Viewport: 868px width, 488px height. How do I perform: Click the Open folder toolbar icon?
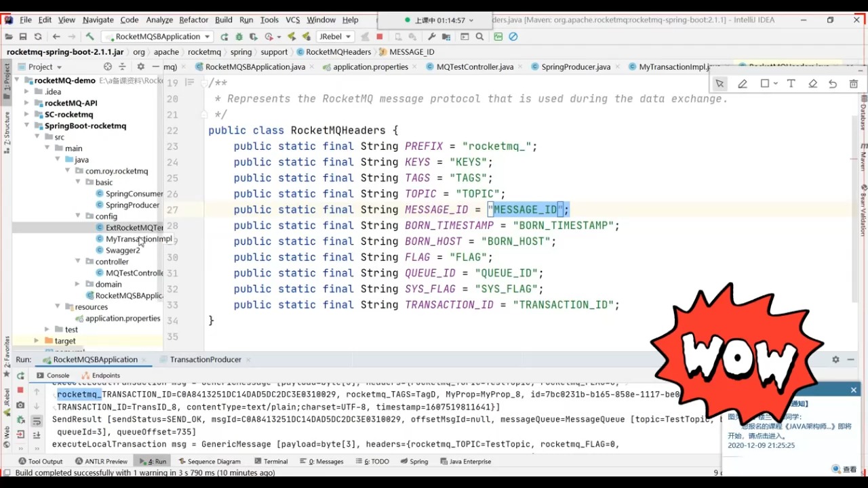coord(8,37)
